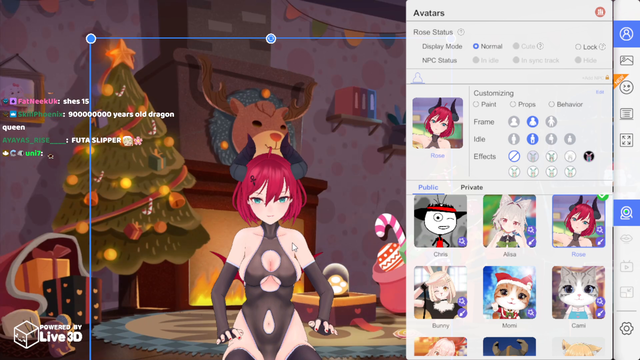Select the main avatar silhouette tab
The image size is (640, 360).
(418, 77)
